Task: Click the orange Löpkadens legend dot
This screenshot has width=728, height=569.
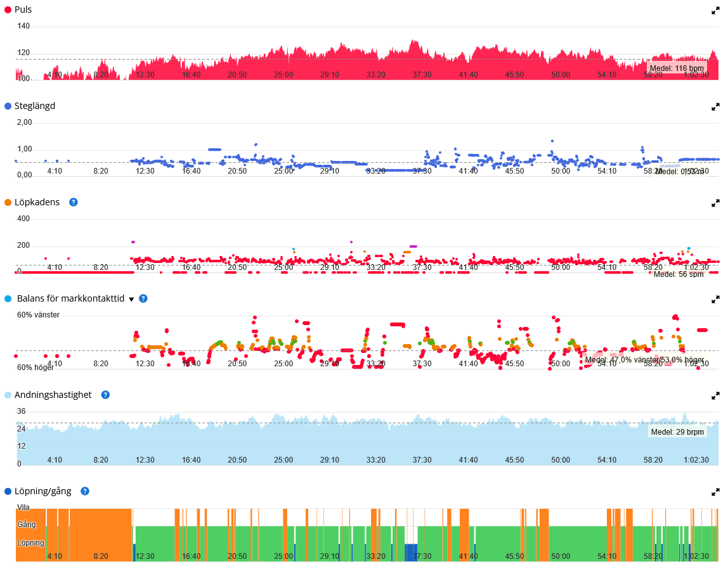Action: point(8,202)
